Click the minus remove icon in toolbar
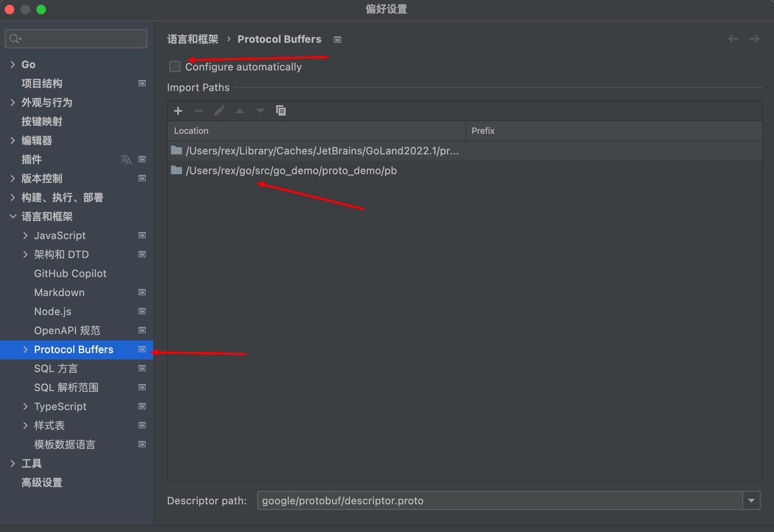 pyautogui.click(x=199, y=111)
